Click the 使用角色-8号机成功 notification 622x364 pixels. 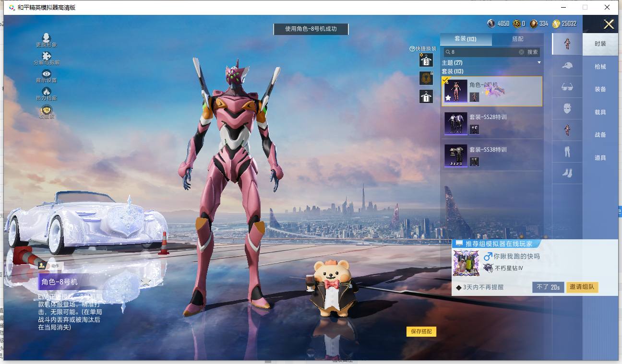coord(311,29)
